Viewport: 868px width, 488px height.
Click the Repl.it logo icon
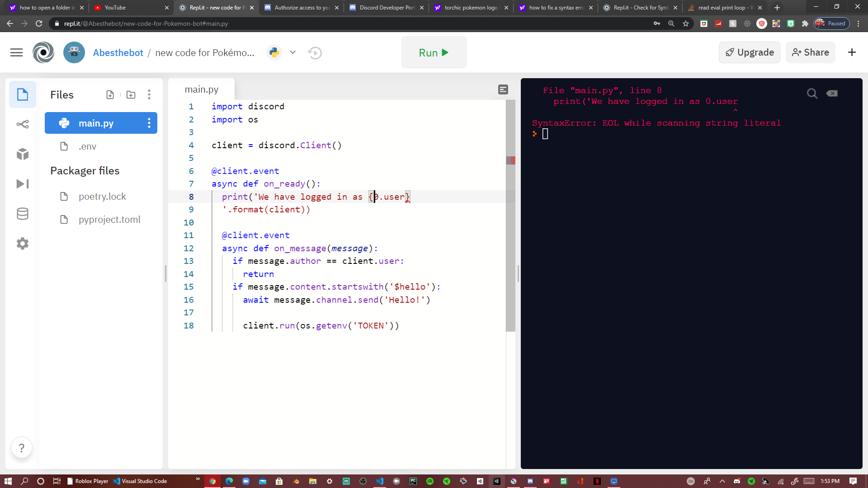(x=43, y=52)
